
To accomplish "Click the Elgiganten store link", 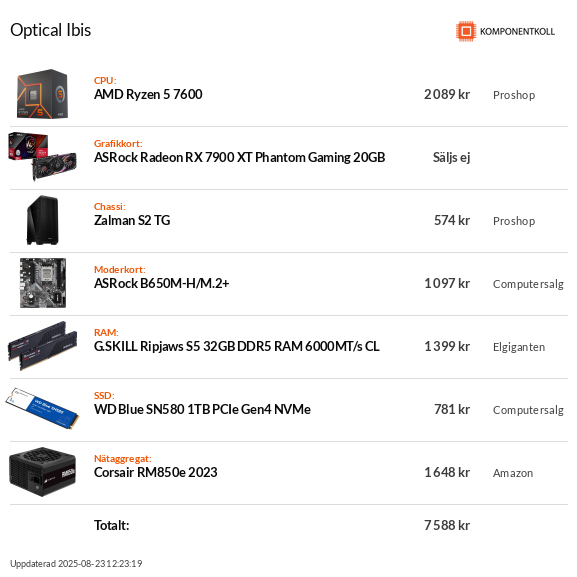I will click(518, 347).
